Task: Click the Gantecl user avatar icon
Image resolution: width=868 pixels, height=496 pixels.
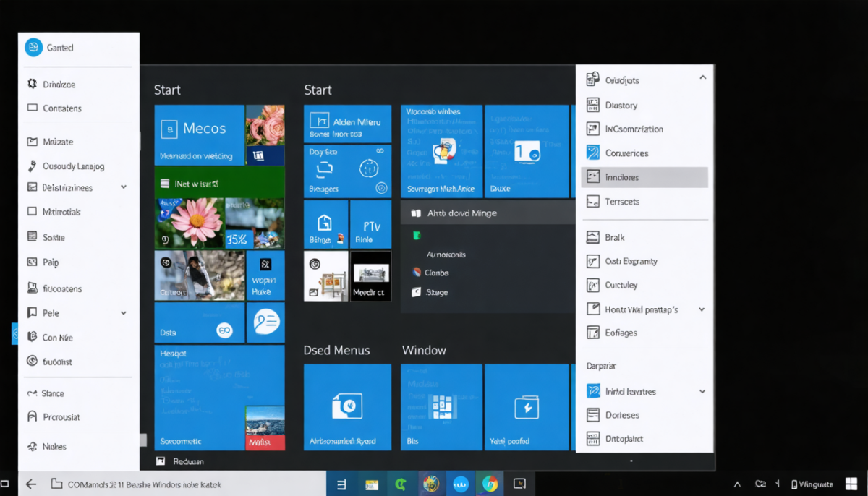Action: (x=33, y=47)
